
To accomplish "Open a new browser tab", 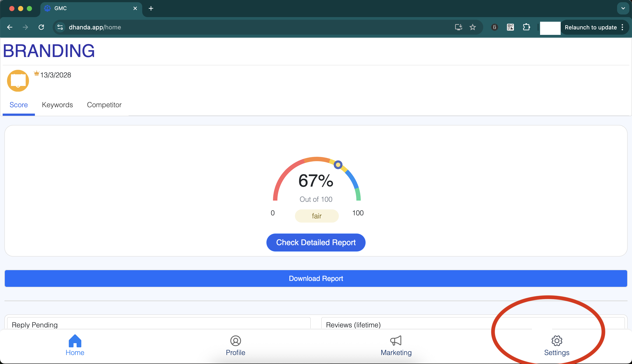I will coord(151,9).
